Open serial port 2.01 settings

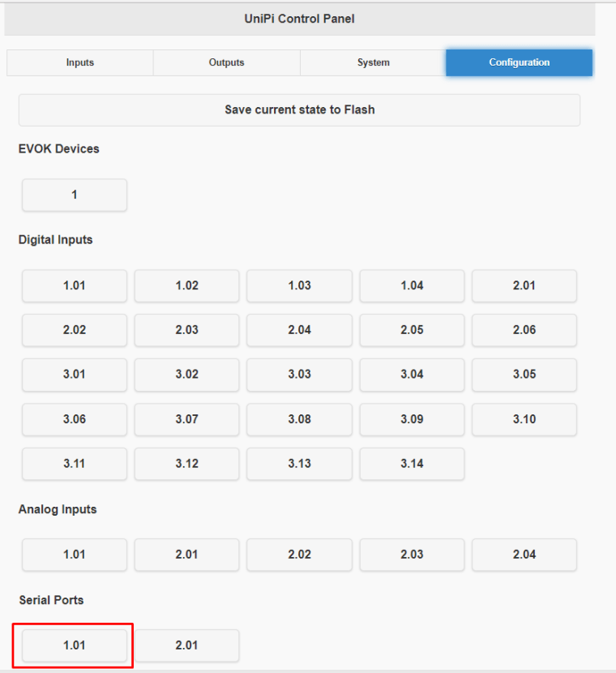[x=186, y=645]
